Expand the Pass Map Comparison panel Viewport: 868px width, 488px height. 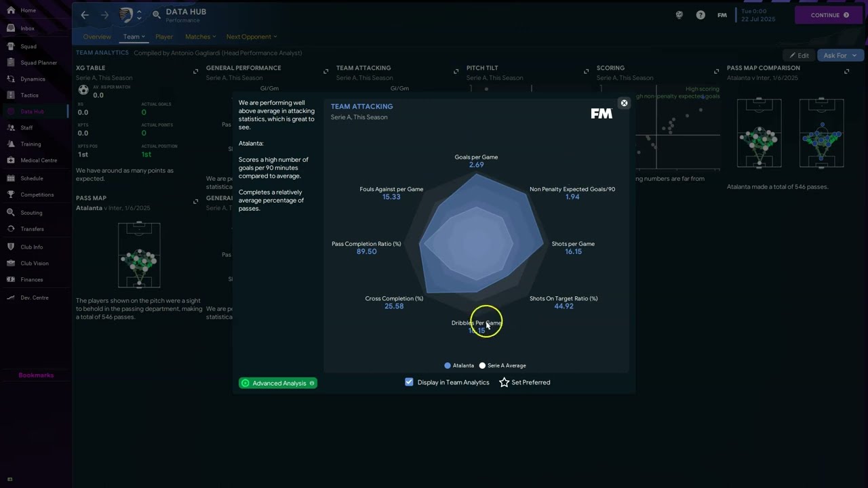click(x=847, y=71)
